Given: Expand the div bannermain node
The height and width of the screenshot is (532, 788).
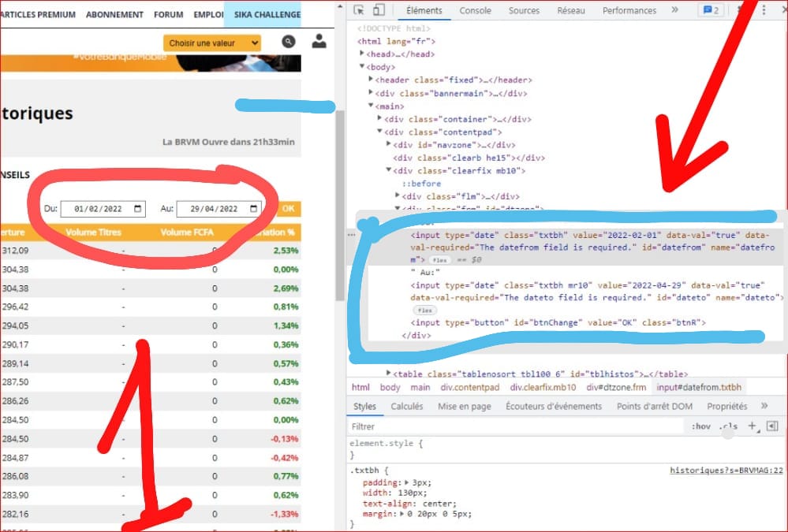Looking at the screenshot, I should point(371,92).
